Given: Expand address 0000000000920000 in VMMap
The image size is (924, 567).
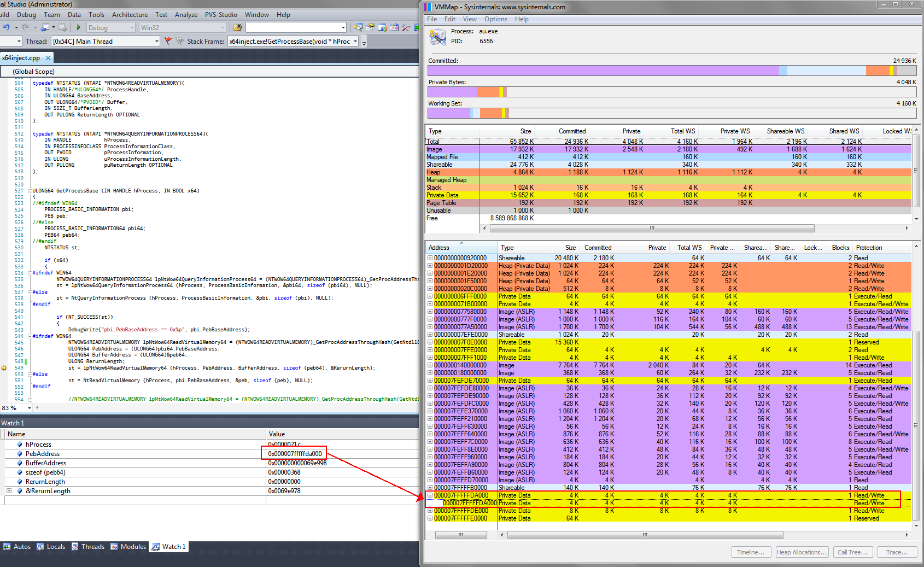Looking at the screenshot, I should (430, 258).
